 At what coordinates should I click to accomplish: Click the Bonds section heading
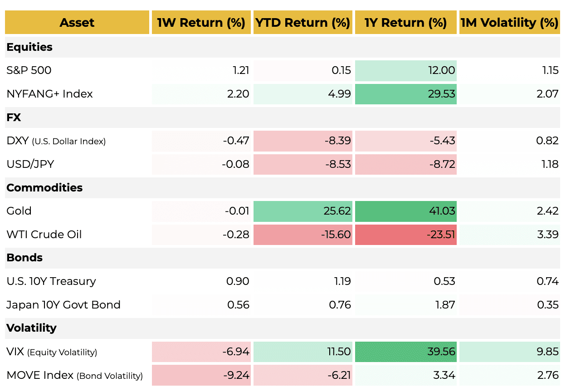(24, 258)
